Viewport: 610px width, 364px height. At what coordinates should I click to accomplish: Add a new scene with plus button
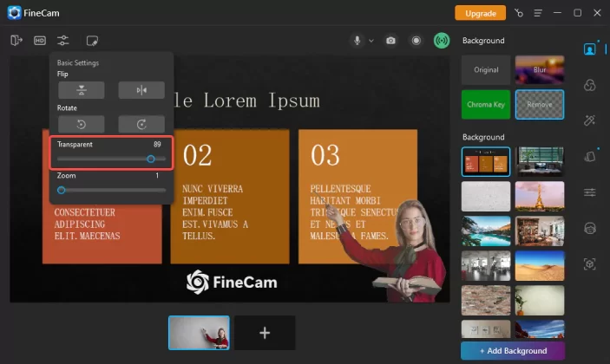point(265,333)
